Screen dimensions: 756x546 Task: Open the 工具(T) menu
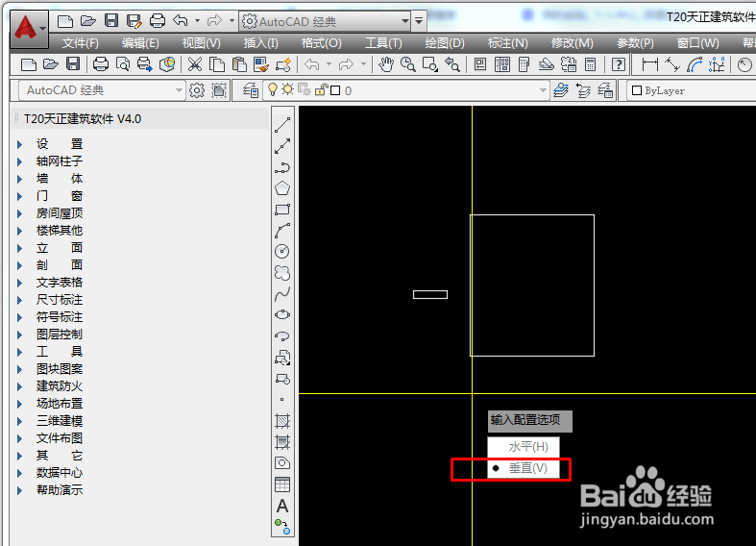coord(383,43)
